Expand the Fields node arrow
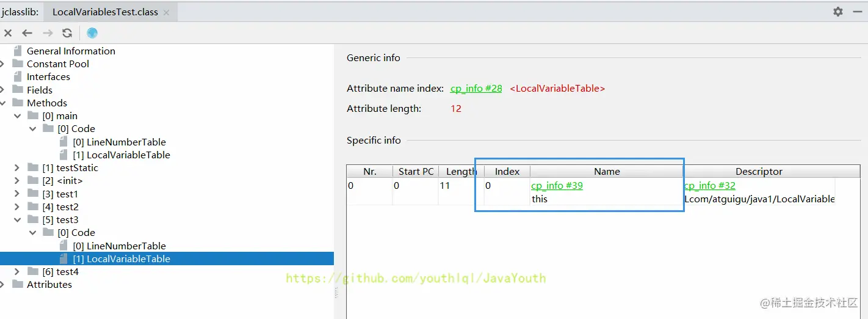 coord(2,90)
